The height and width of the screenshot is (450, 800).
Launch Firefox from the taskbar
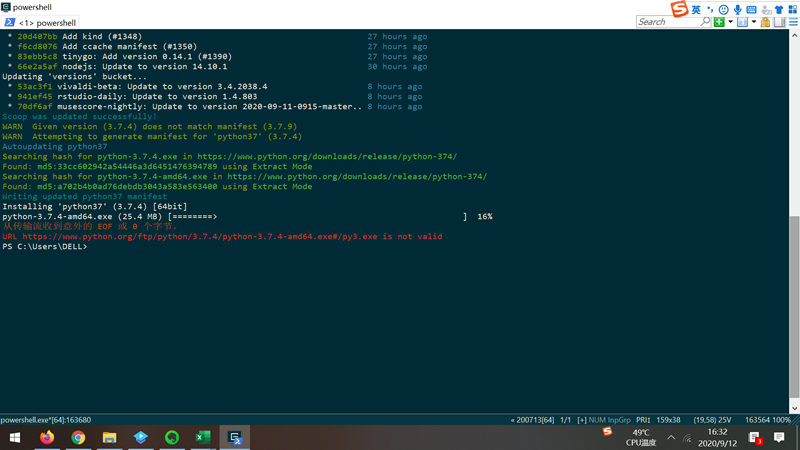coord(47,438)
